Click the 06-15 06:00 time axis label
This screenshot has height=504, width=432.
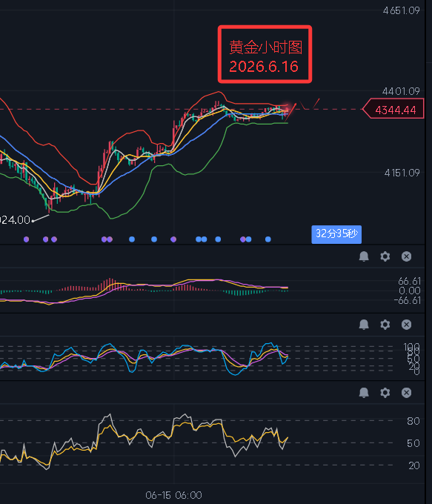click(x=173, y=495)
